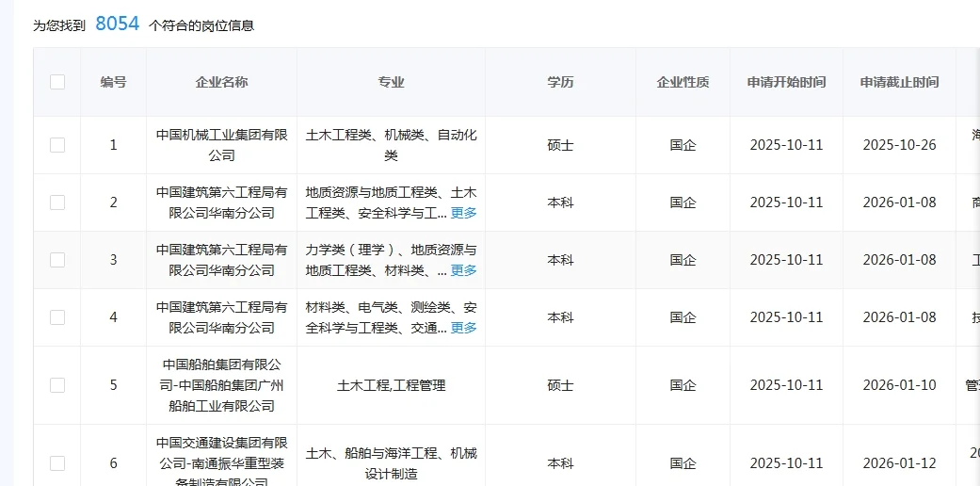Click row 4 company 中国建筑第六工程局华南分公司
This screenshot has width=980, height=486.
point(222,317)
